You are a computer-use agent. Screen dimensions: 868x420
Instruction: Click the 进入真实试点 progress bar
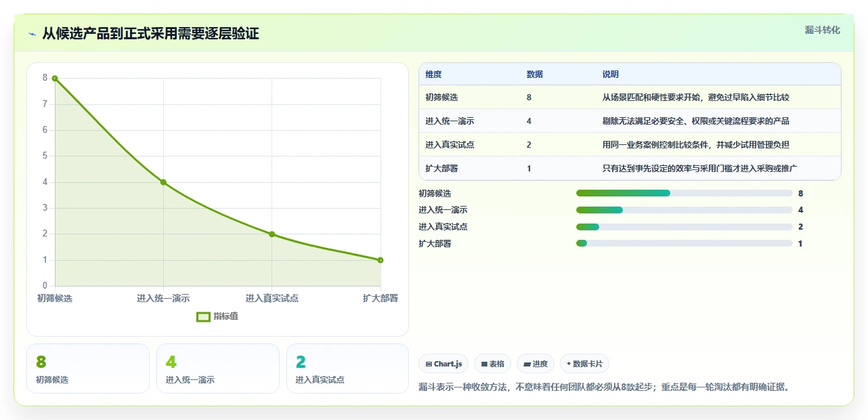(684, 227)
